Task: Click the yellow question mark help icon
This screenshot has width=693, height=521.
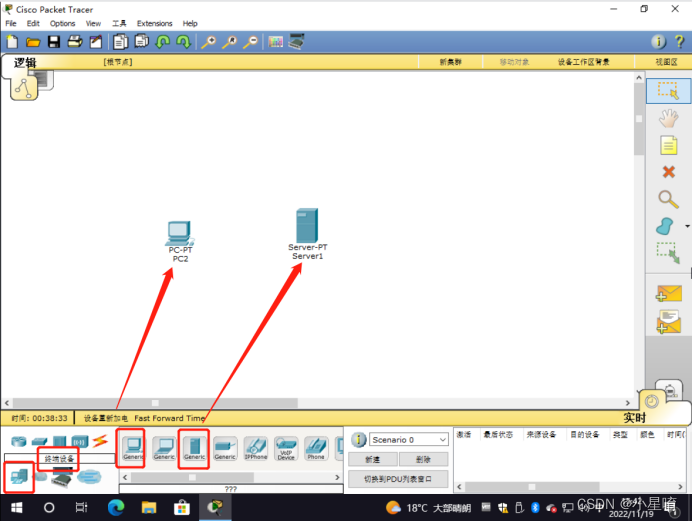Action: (679, 42)
